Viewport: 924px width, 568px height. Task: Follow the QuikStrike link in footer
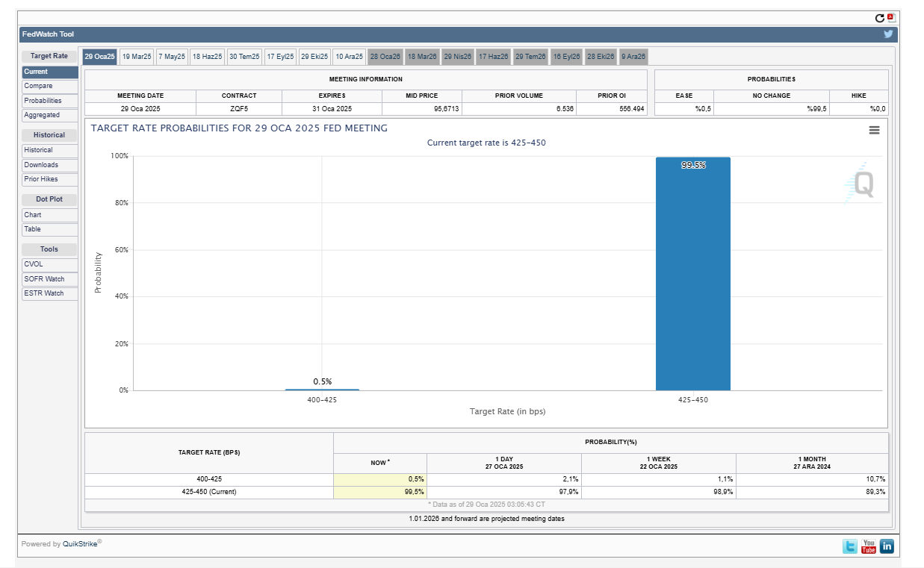click(x=80, y=544)
